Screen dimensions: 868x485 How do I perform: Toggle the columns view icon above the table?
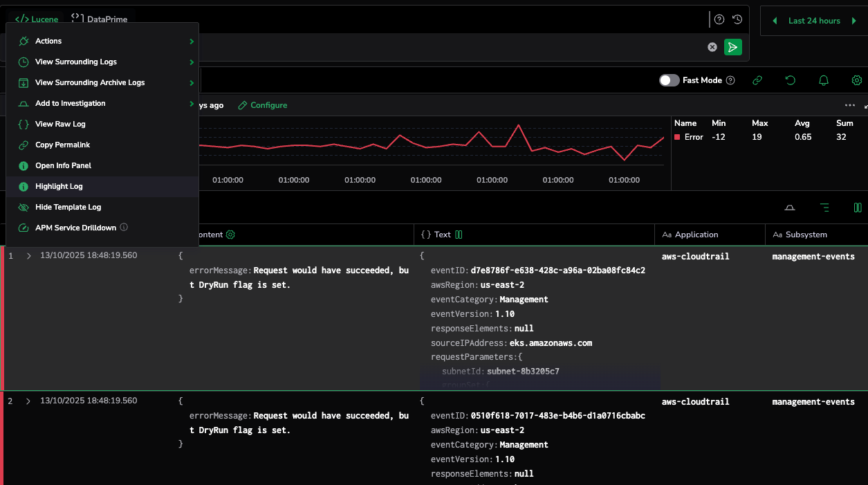point(858,208)
